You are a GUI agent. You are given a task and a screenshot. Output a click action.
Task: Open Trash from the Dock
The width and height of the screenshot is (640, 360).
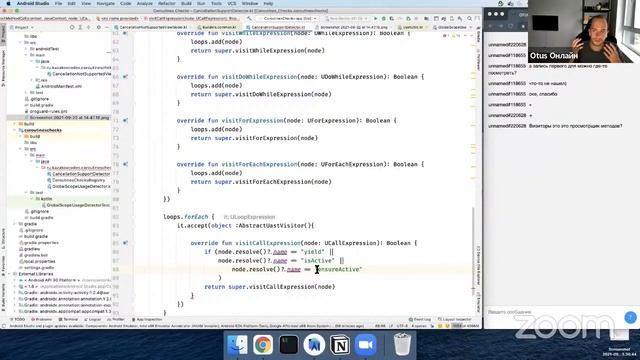pyautogui.click(x=402, y=345)
